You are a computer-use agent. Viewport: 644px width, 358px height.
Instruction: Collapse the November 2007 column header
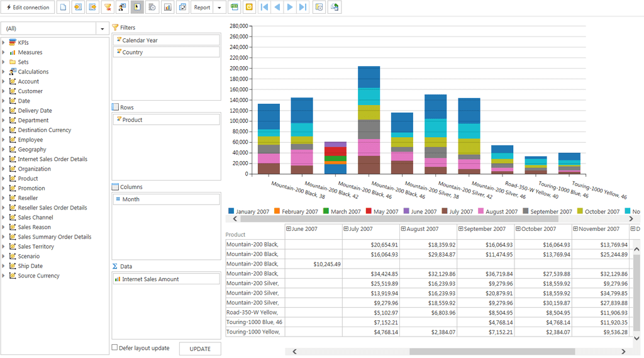point(575,228)
